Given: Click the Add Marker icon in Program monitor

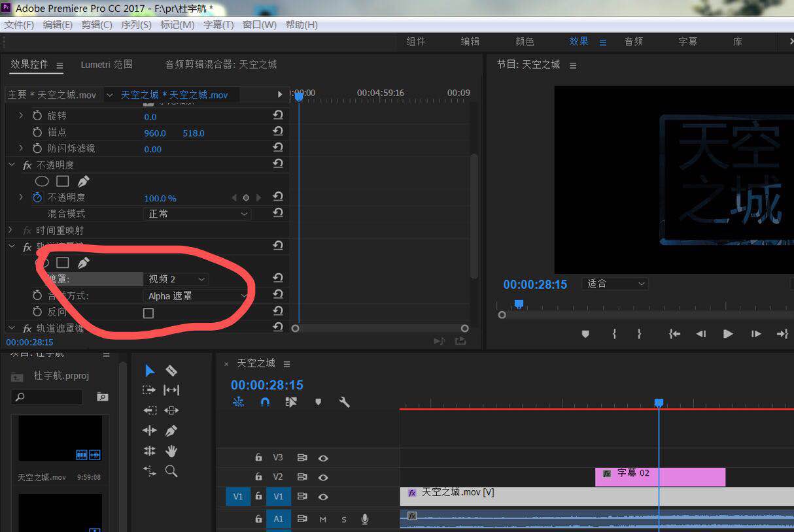Looking at the screenshot, I should pos(585,334).
